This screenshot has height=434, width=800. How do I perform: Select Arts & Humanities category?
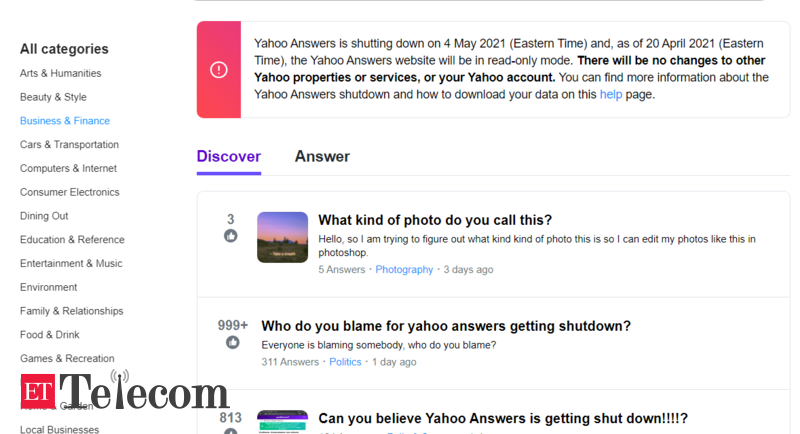coord(60,73)
